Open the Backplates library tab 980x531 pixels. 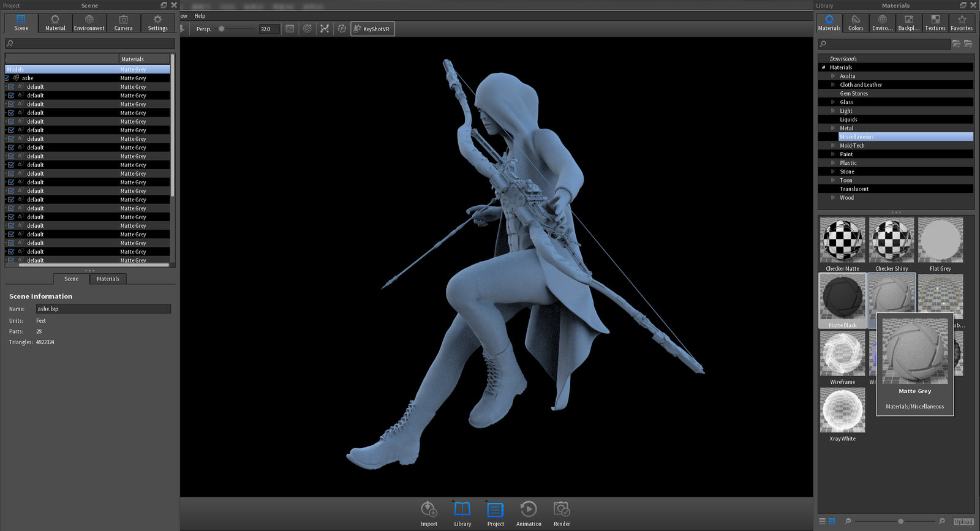pos(909,23)
